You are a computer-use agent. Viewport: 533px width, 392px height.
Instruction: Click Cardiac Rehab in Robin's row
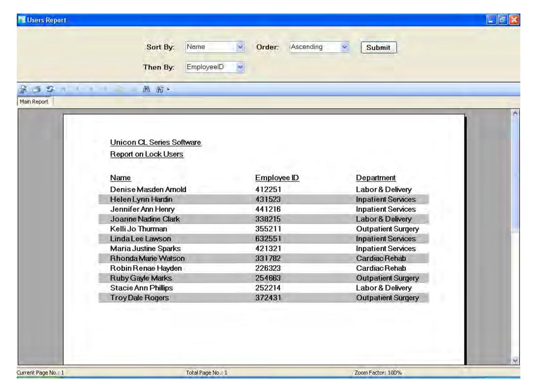coord(381,268)
